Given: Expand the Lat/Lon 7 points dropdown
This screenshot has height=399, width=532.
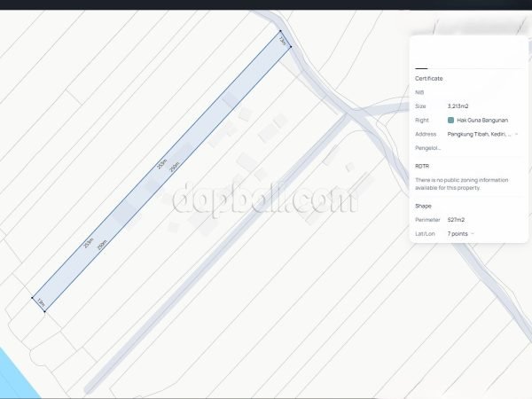Looking at the screenshot, I should point(473,233).
